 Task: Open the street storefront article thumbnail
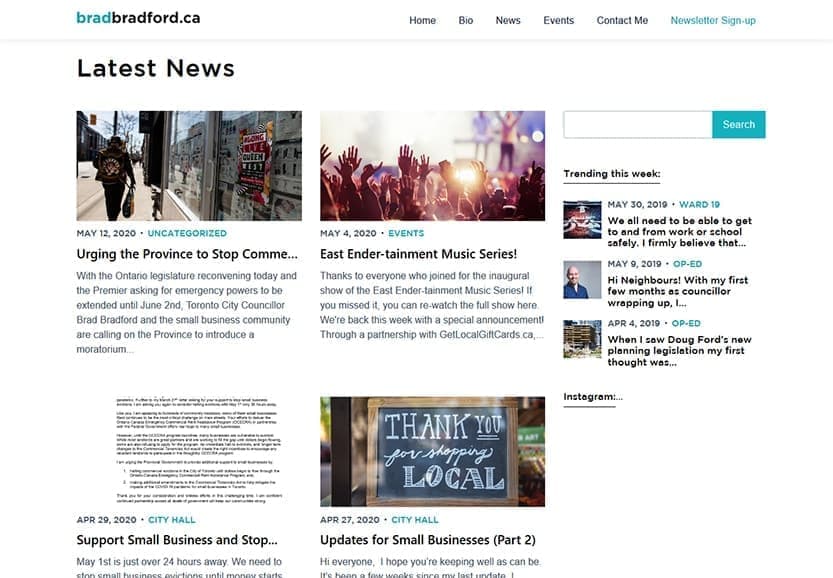[x=189, y=165]
